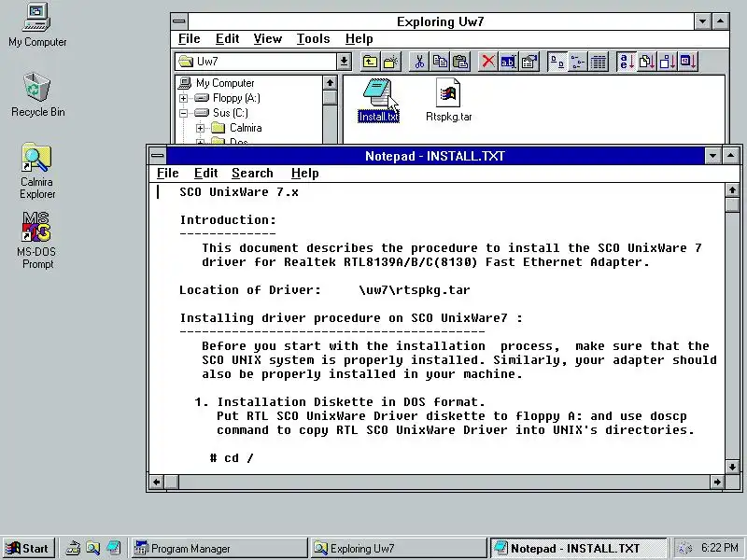The width and height of the screenshot is (747, 560).
Task: Click the 'Introduction:' heading in Notepad
Action: tap(228, 220)
